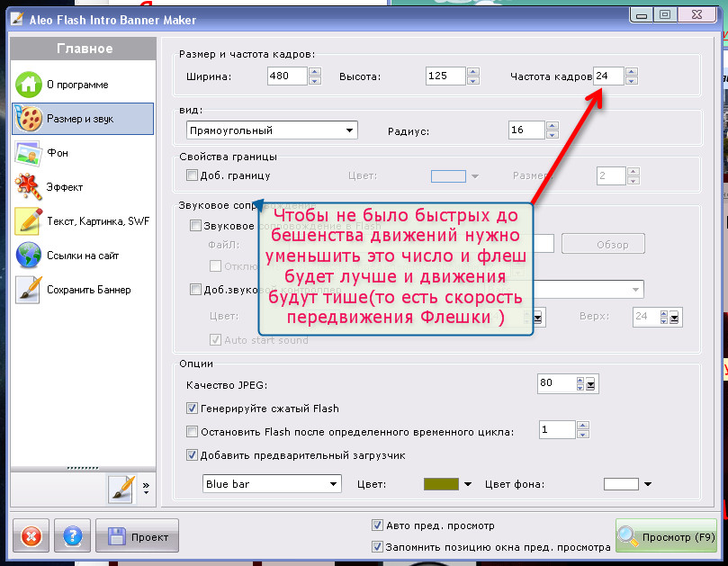This screenshot has height=566, width=728.
Task: Click the Текст, Картинка, SWF pencil icon
Action: (x=28, y=221)
